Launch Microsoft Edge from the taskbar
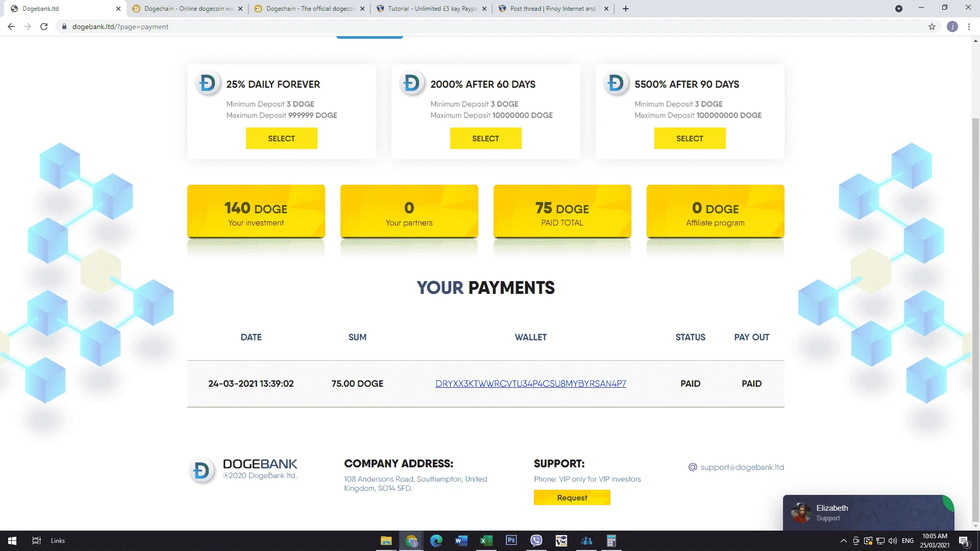 (x=436, y=541)
